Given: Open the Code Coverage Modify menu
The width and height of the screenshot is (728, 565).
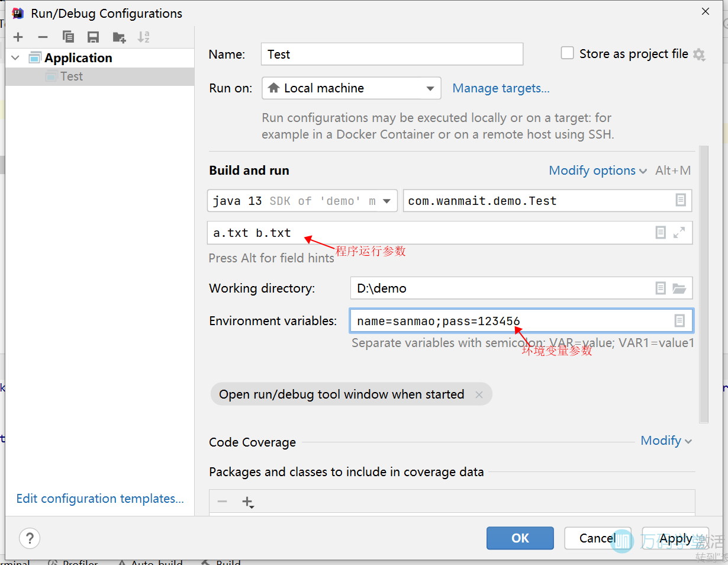Looking at the screenshot, I should 666,441.
